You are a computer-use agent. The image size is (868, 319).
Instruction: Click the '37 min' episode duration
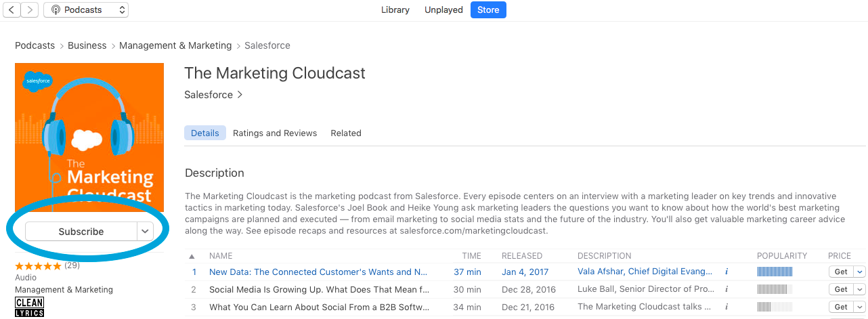coord(467,272)
